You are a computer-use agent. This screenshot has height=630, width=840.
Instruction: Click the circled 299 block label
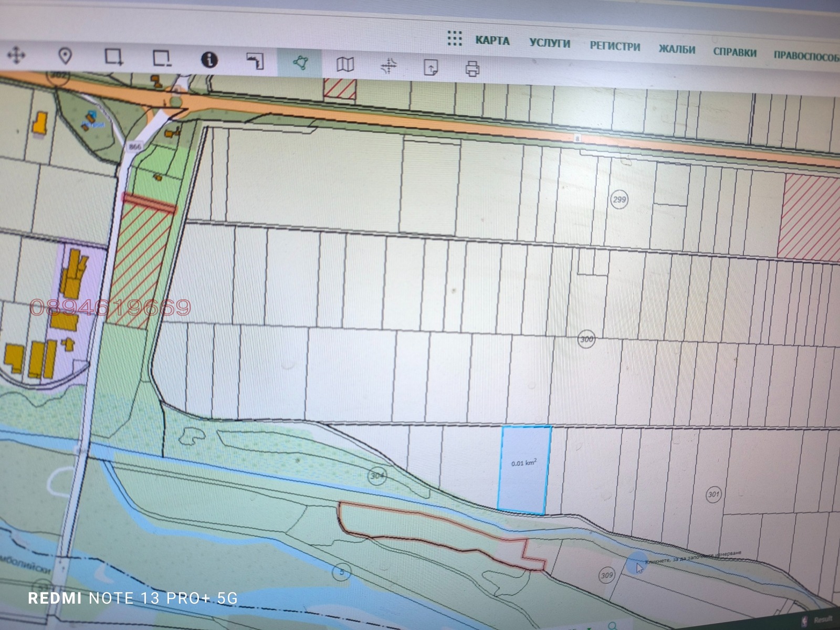click(619, 199)
